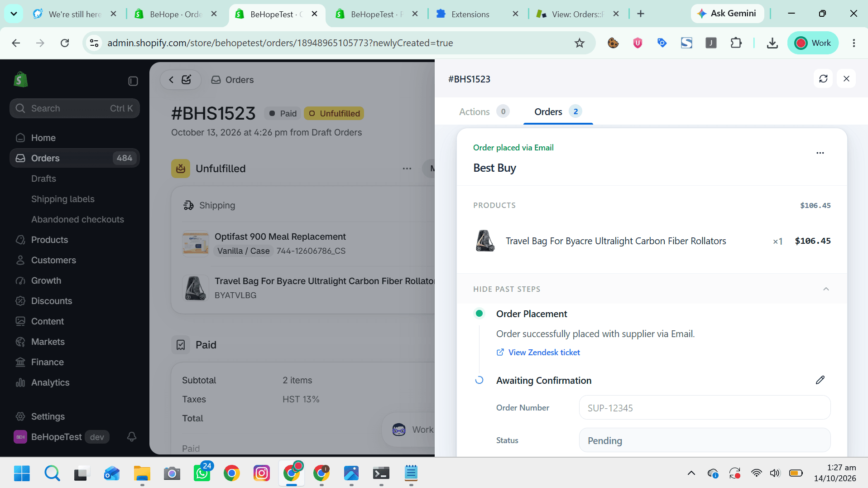Switch to the Extensions browser tab
The width and height of the screenshot is (868, 488).
click(x=477, y=14)
